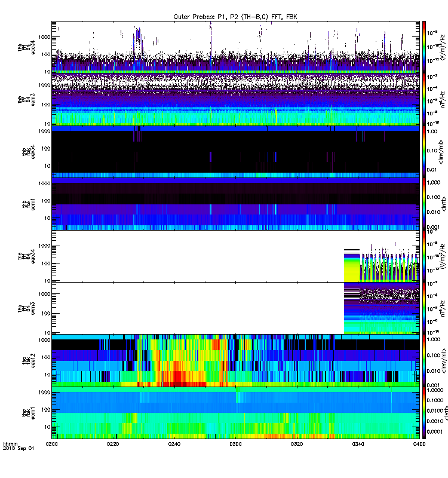Click the color bar beside thb eac34 spectrogram
The image size is (448, 478).
424,47
